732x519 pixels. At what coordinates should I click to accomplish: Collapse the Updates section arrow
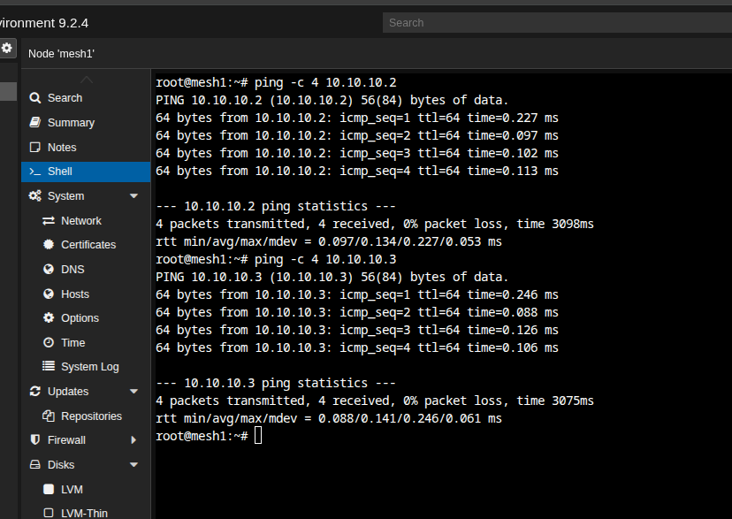[x=134, y=391]
